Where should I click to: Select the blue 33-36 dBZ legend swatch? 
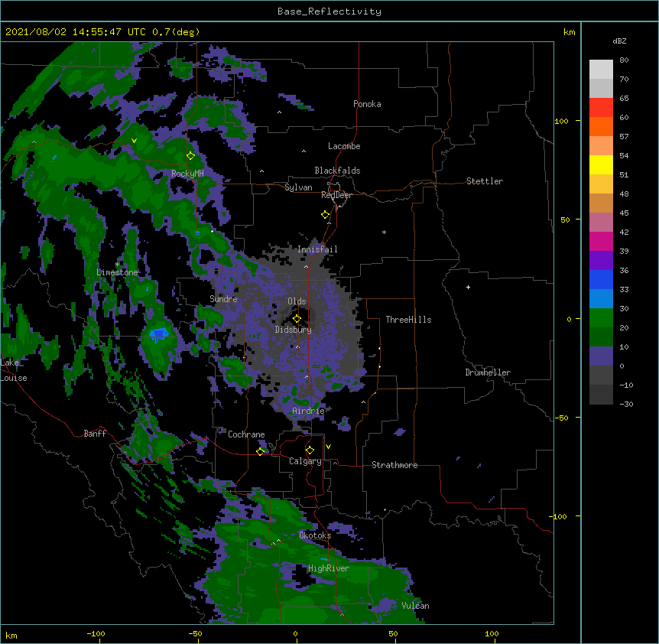click(601, 279)
